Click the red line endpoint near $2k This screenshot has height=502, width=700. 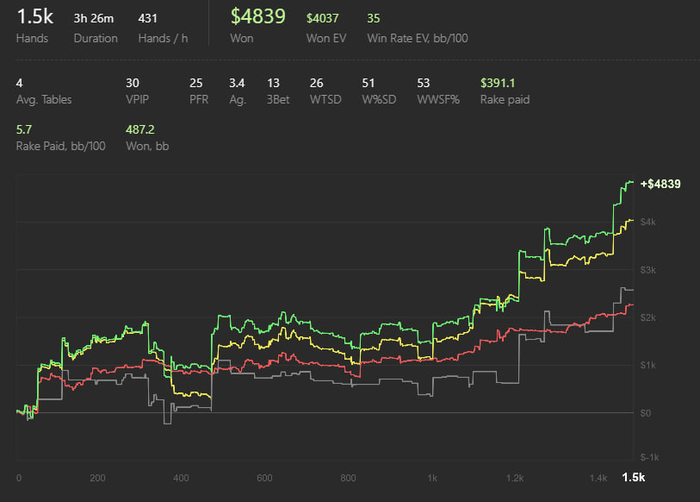[633, 305]
